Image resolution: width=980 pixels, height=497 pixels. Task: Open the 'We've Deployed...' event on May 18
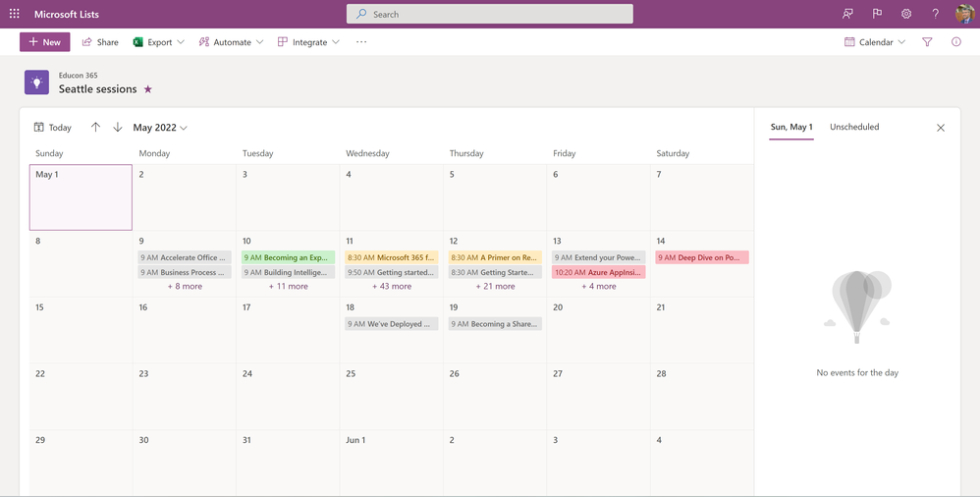(392, 324)
